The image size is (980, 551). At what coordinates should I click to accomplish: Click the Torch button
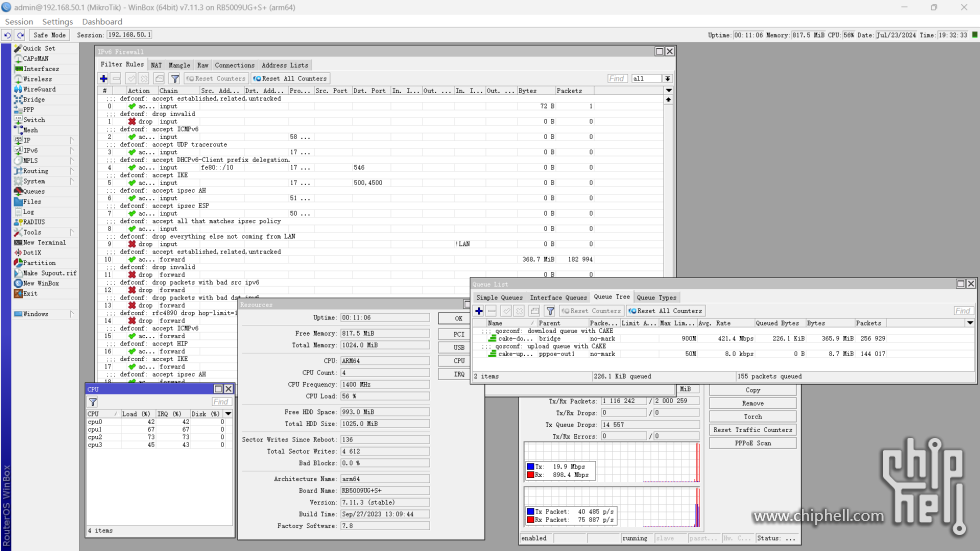pos(752,417)
